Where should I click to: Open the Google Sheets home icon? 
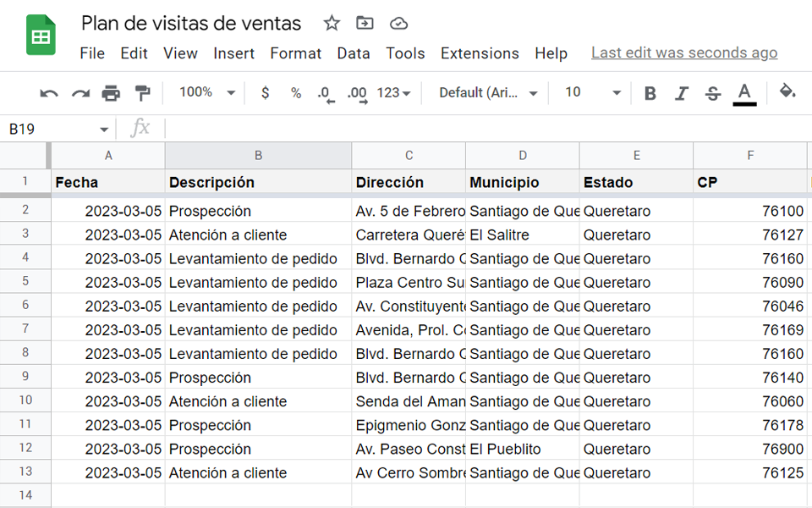tap(41, 35)
